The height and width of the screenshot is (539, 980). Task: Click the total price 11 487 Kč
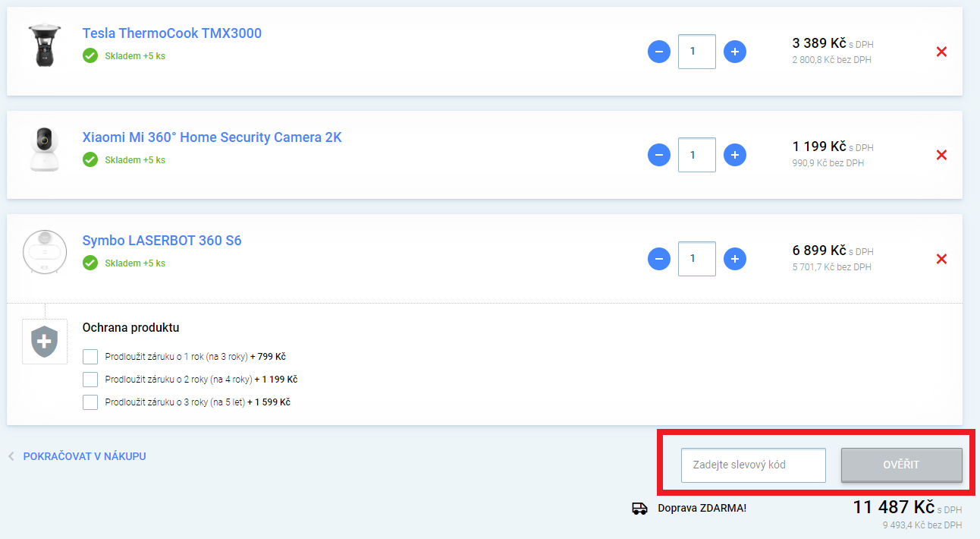pos(894,507)
